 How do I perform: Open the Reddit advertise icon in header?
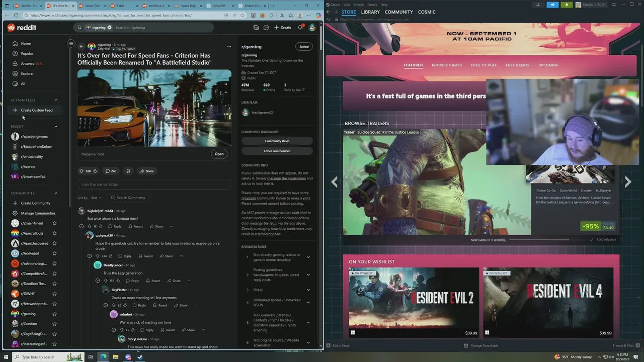(x=256, y=28)
